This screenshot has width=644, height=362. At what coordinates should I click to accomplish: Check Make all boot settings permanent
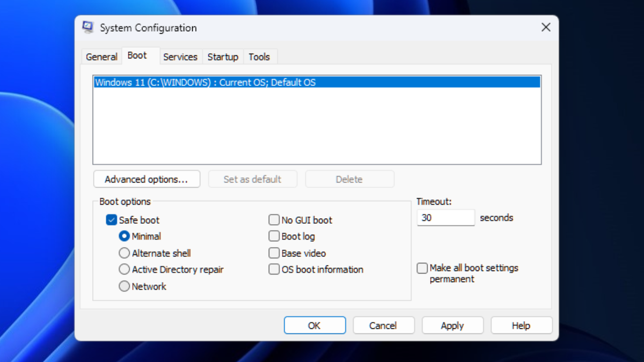(x=422, y=268)
